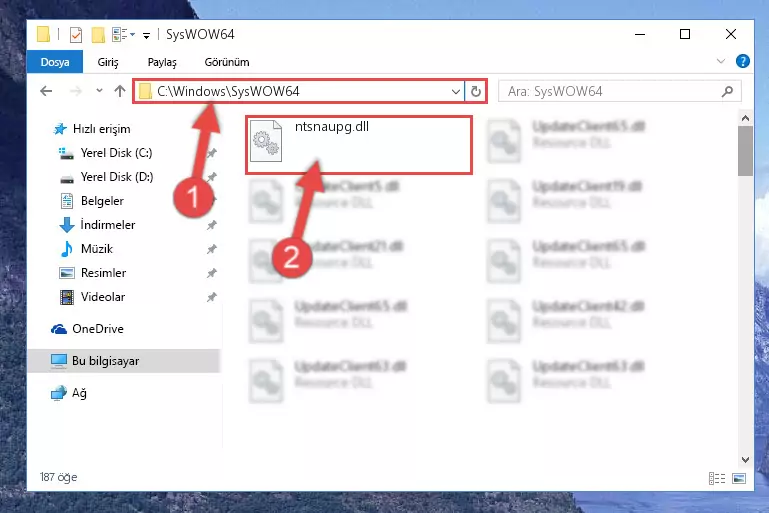769x513 pixels.
Task: Switch to the Giriş ribbon tab
Action: [108, 62]
